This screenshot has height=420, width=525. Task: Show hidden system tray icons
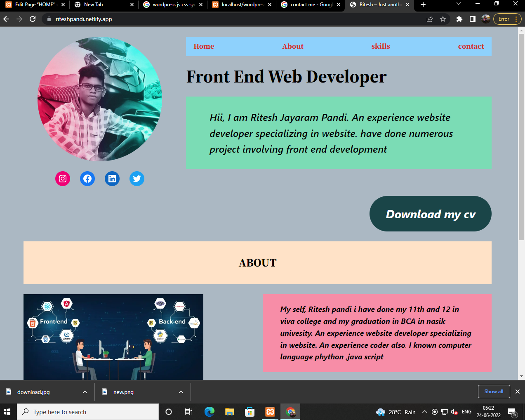424,412
